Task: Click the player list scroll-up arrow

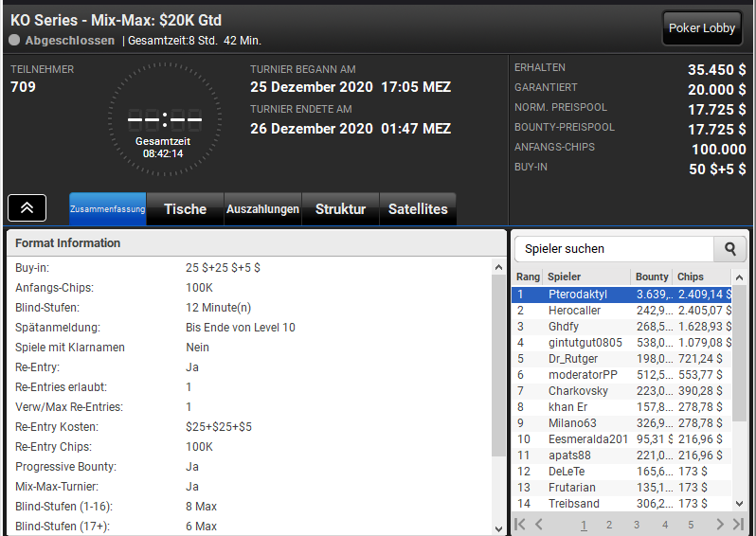Action: point(739,277)
